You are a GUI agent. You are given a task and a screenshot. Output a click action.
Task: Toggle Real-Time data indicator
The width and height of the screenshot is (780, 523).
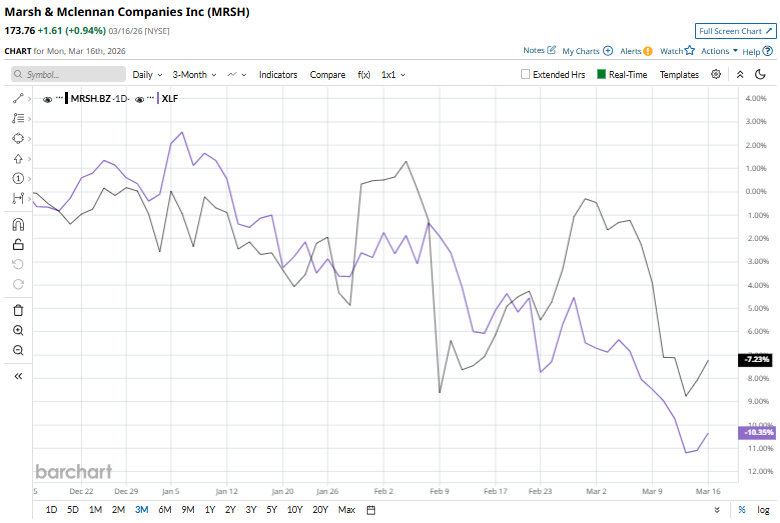coord(601,74)
